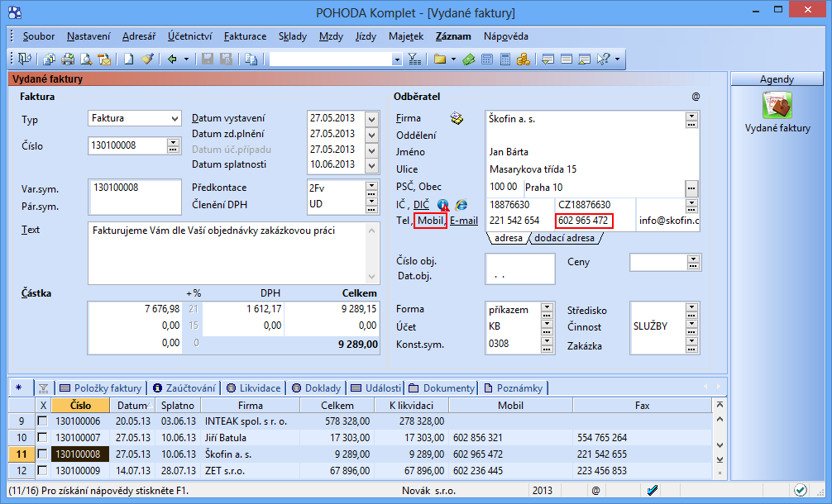Click the Mobil link label
Screen dimensions: 832x504
coord(430,221)
